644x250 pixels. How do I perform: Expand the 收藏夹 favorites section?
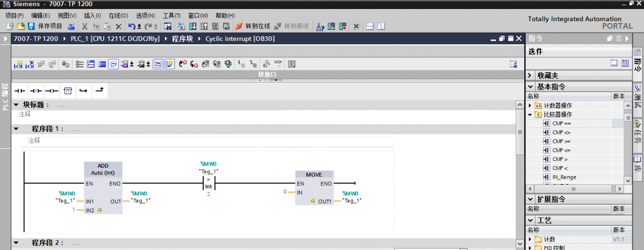point(530,75)
